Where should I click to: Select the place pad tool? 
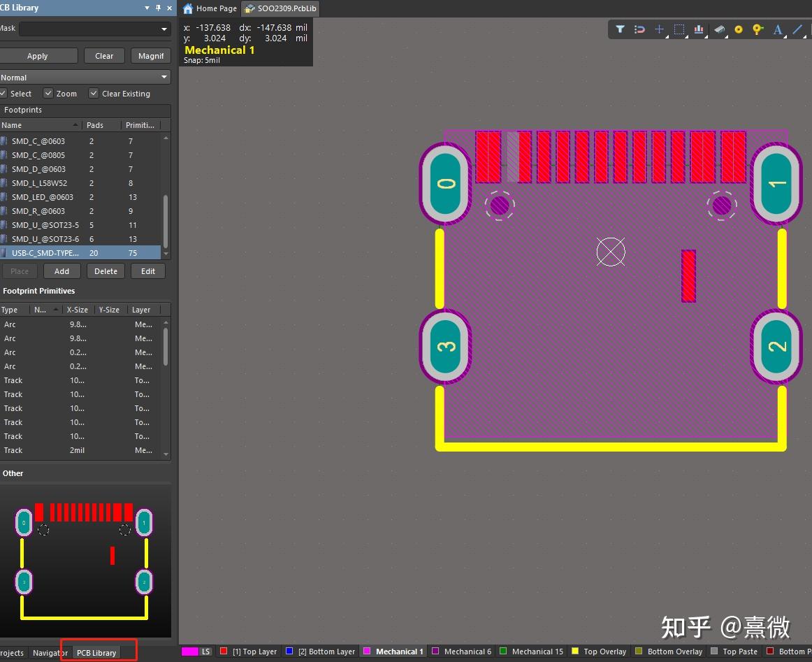click(x=738, y=29)
